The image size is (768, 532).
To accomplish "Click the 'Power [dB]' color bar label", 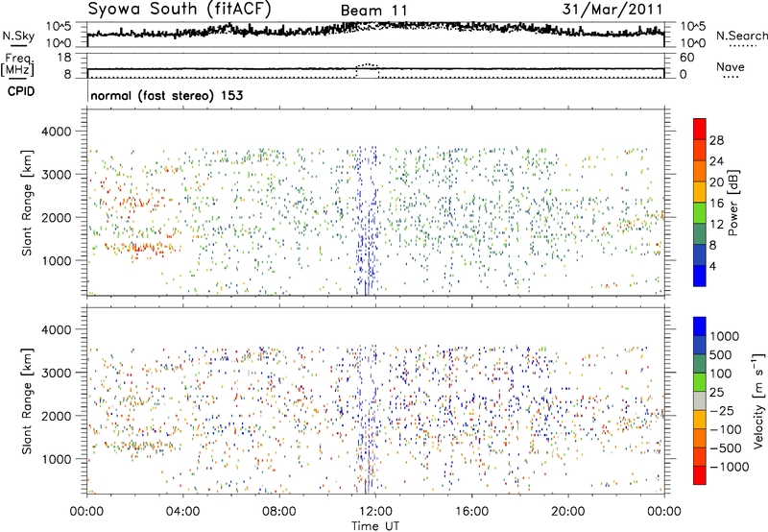I will (732, 203).
